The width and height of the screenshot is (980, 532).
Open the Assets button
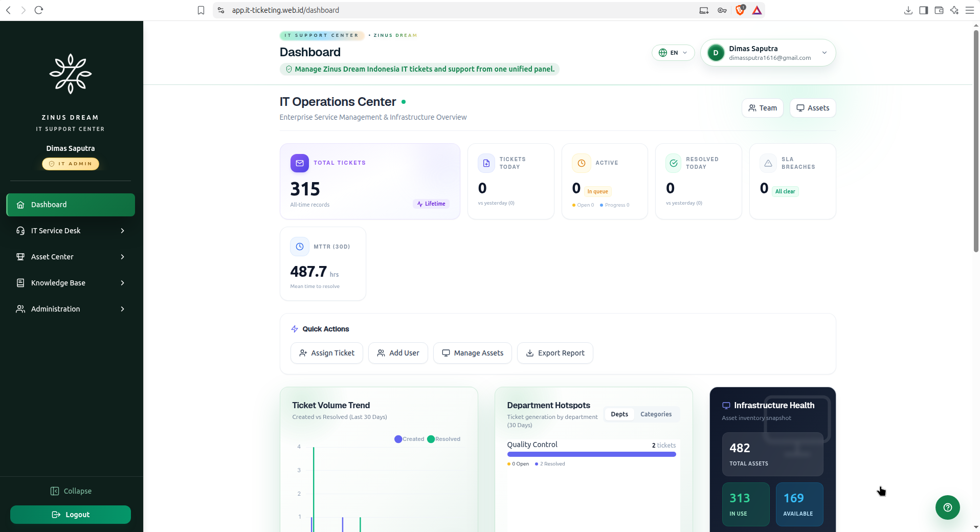tap(813, 108)
